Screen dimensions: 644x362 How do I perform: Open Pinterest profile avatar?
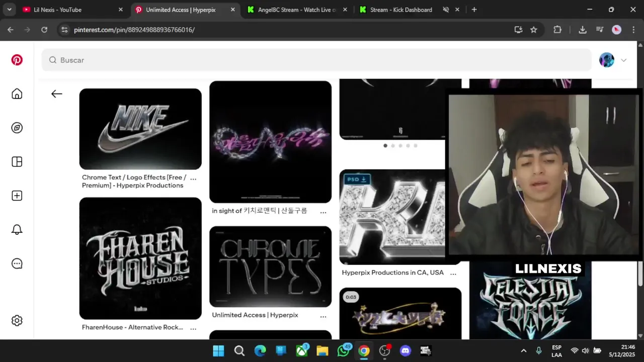607,60
